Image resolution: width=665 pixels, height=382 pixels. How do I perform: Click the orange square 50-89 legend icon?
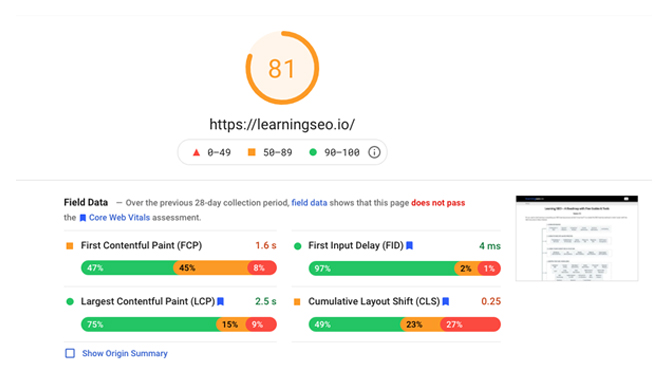coord(251,152)
